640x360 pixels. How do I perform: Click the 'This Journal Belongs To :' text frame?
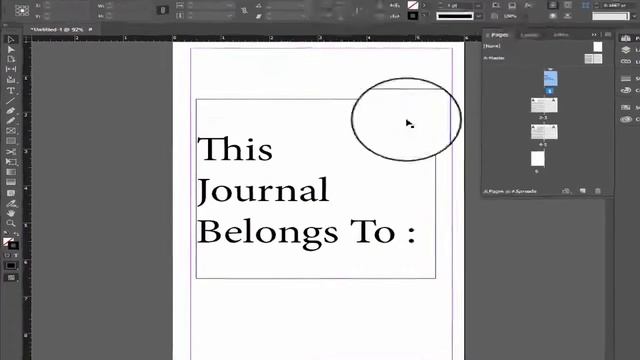(316, 189)
